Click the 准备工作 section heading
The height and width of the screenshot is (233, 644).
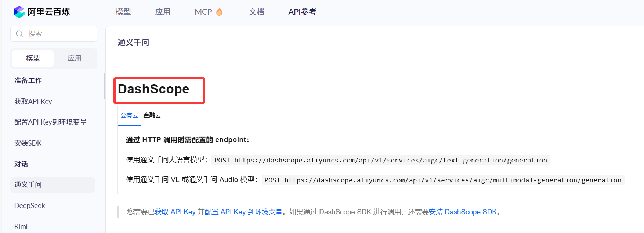(28, 80)
